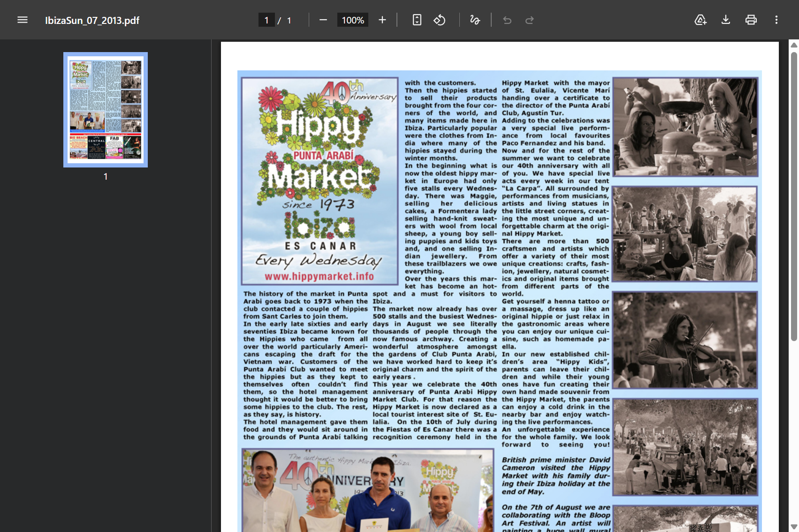This screenshot has height=532, width=799.
Task: Click the zoom in plus button
Action: [382, 20]
